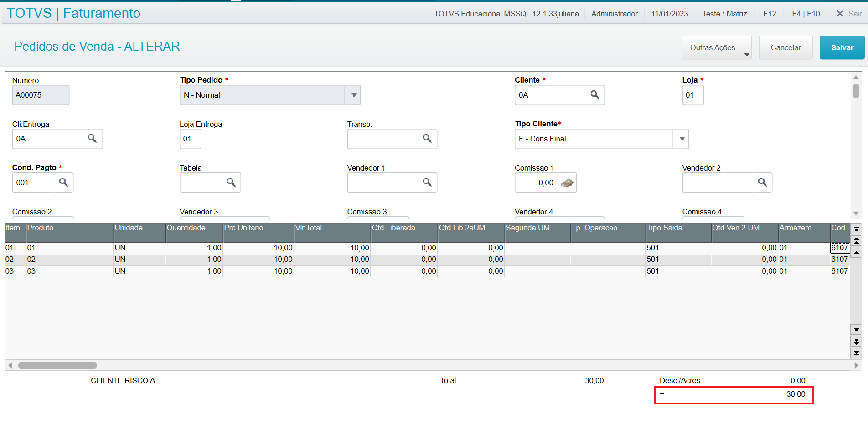868x426 pixels.
Task: Click the Tipo Saida column header
Action: pyautogui.click(x=678, y=233)
